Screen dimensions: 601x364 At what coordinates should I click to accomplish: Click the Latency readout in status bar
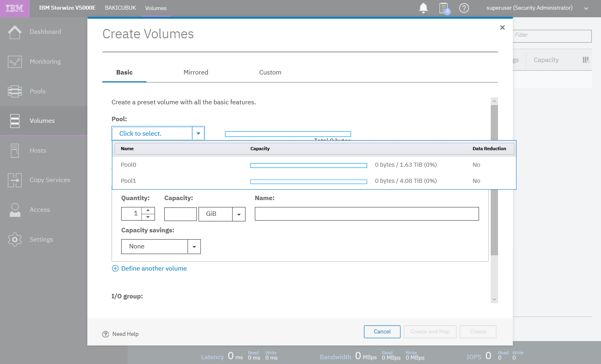240,356
